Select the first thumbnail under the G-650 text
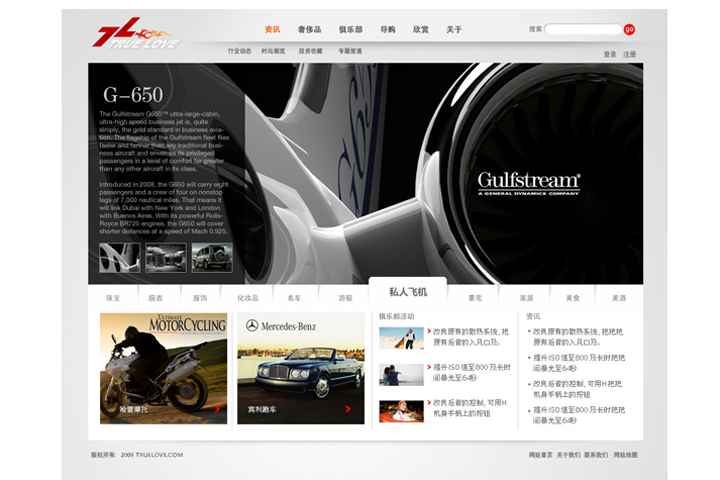 pos(119,257)
